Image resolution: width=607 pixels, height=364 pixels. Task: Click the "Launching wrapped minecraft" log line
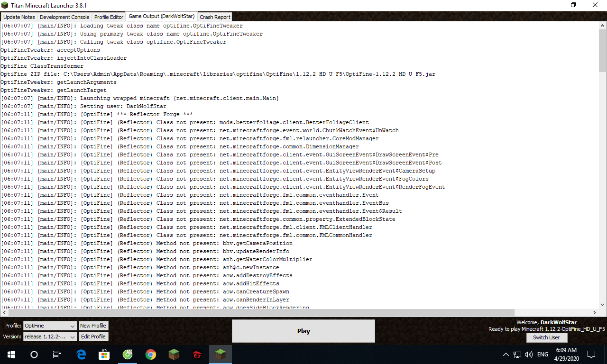coord(139,98)
